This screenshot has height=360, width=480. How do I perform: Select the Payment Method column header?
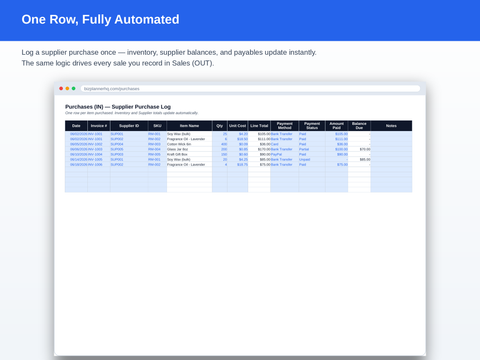pyautogui.click(x=285, y=126)
